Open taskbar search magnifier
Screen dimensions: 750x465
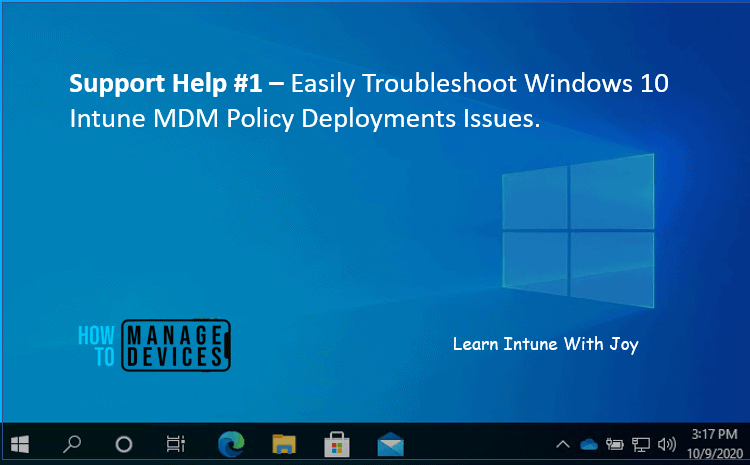[72, 444]
